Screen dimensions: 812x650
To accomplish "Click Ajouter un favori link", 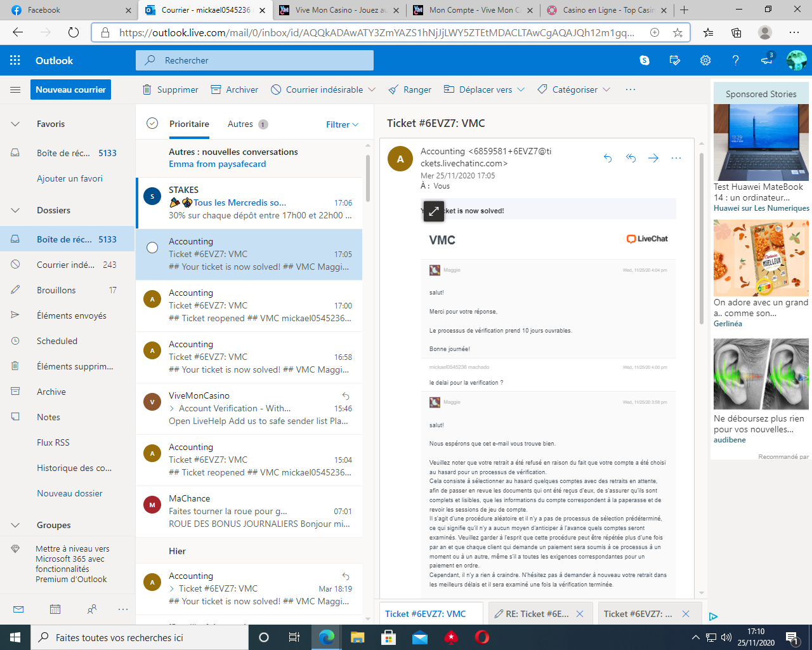I will pyautogui.click(x=70, y=178).
